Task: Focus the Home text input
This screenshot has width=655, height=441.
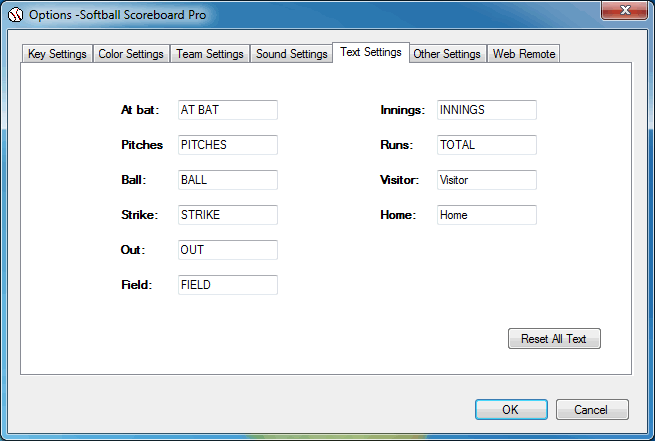Action: click(486, 215)
